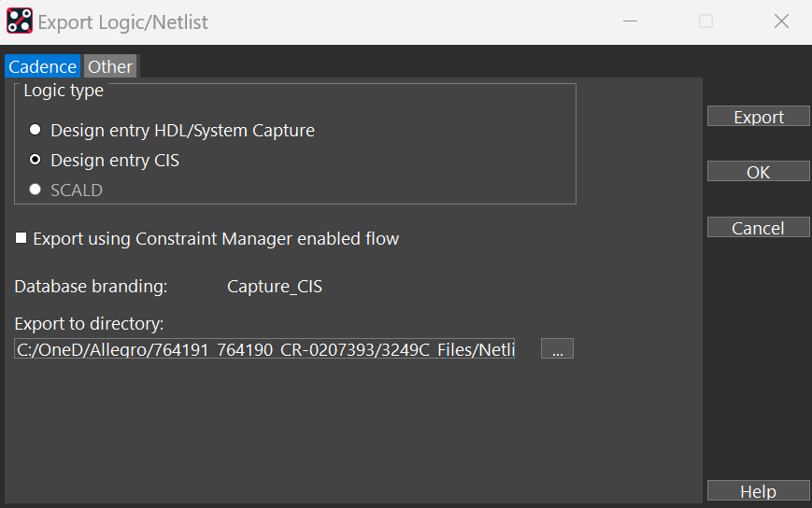Click the Export to directory label
This screenshot has width=812, height=508.
tap(89, 324)
